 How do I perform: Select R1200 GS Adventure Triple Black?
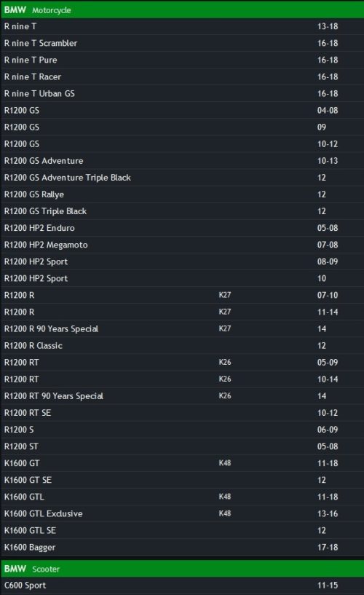point(182,178)
